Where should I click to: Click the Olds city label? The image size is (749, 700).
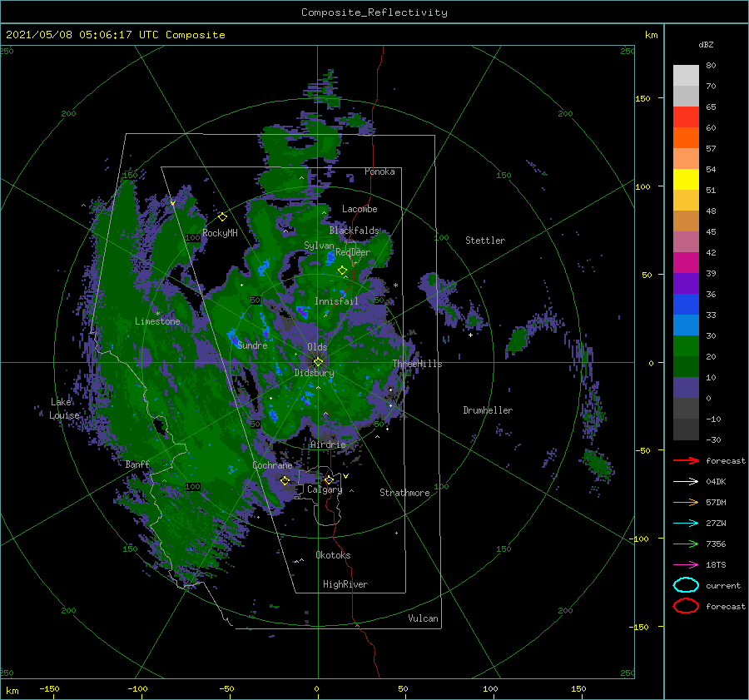317,347
